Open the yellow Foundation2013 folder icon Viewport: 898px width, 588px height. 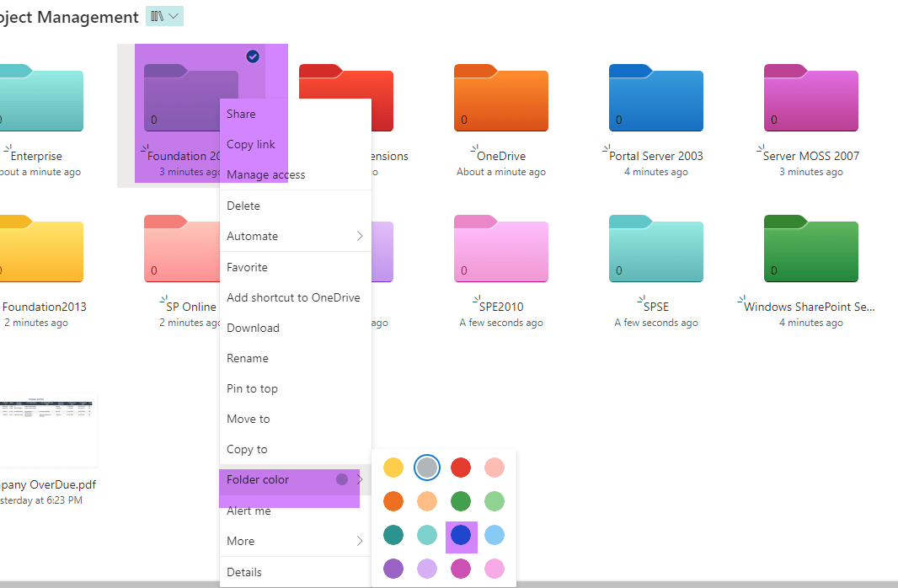tap(40, 249)
